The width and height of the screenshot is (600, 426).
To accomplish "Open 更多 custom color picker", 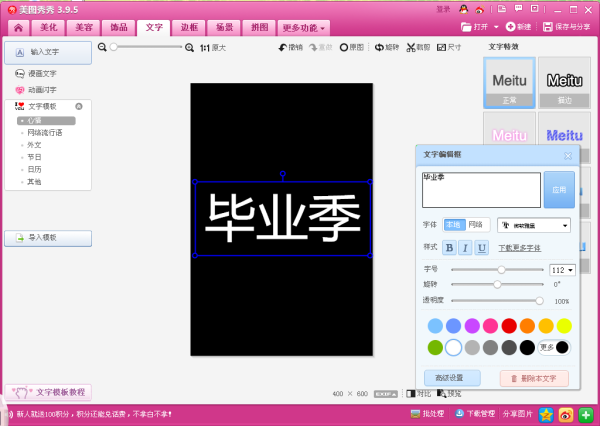I will (554, 348).
